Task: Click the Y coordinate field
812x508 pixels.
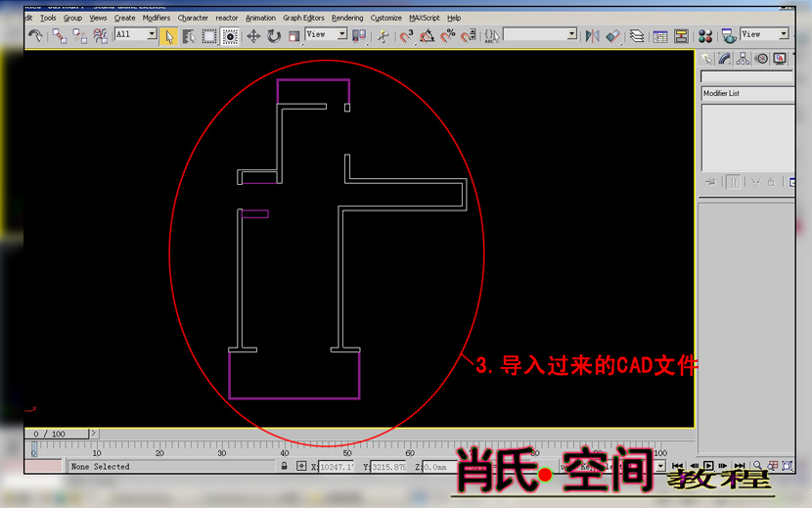Action: [387, 467]
